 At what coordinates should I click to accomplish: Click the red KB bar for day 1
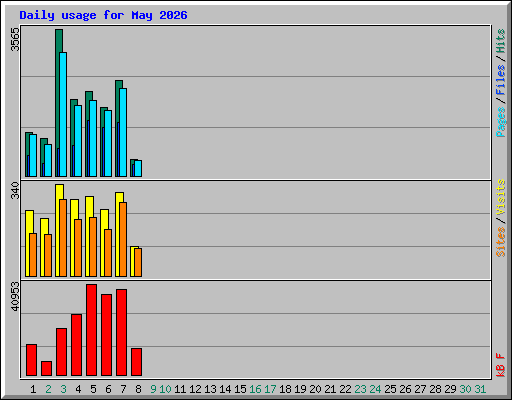31,360
